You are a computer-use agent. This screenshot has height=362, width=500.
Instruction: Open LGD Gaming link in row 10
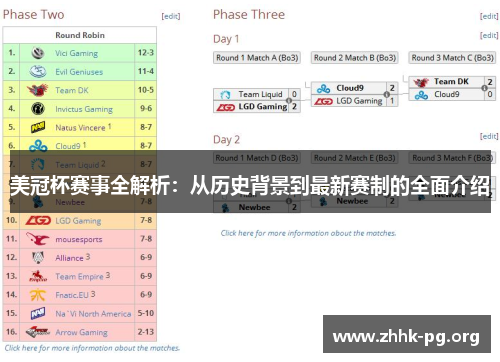[x=78, y=221]
